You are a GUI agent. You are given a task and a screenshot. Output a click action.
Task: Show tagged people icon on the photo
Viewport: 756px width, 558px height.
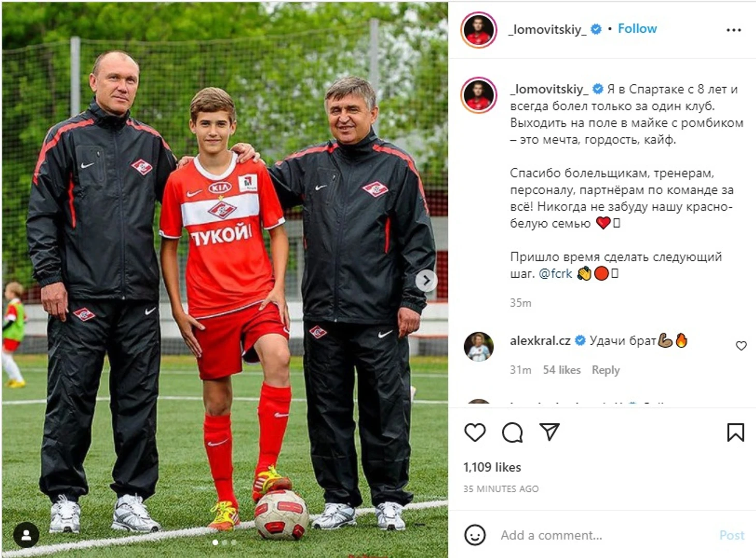tap(26, 535)
